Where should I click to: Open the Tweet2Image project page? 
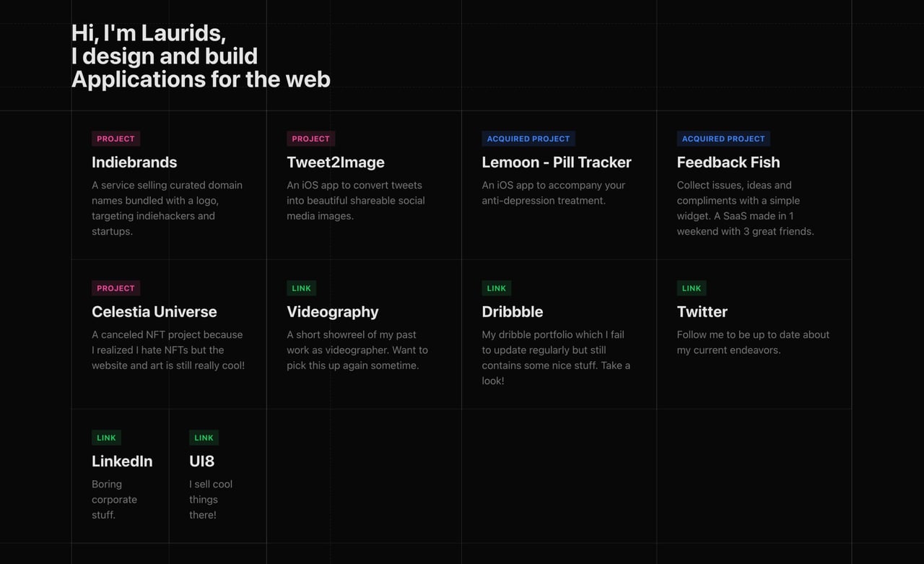coord(336,162)
